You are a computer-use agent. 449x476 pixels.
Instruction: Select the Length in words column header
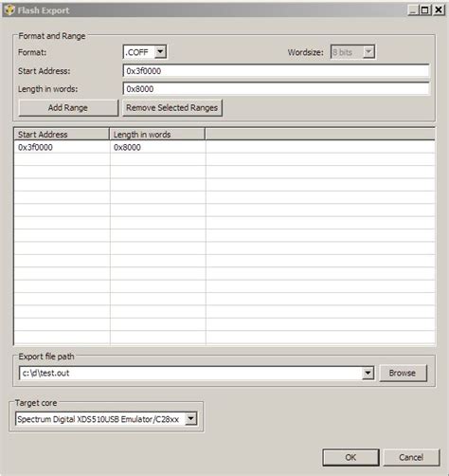coord(157,135)
